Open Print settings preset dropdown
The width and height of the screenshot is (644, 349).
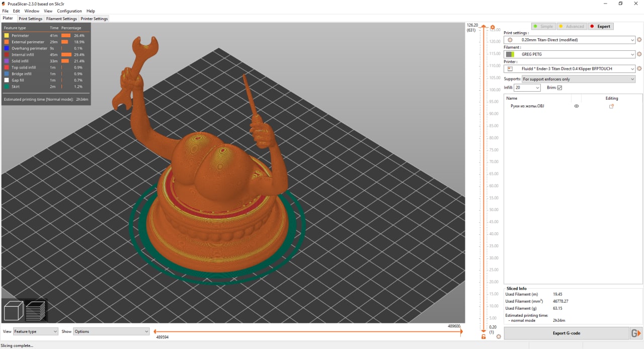[x=570, y=40]
